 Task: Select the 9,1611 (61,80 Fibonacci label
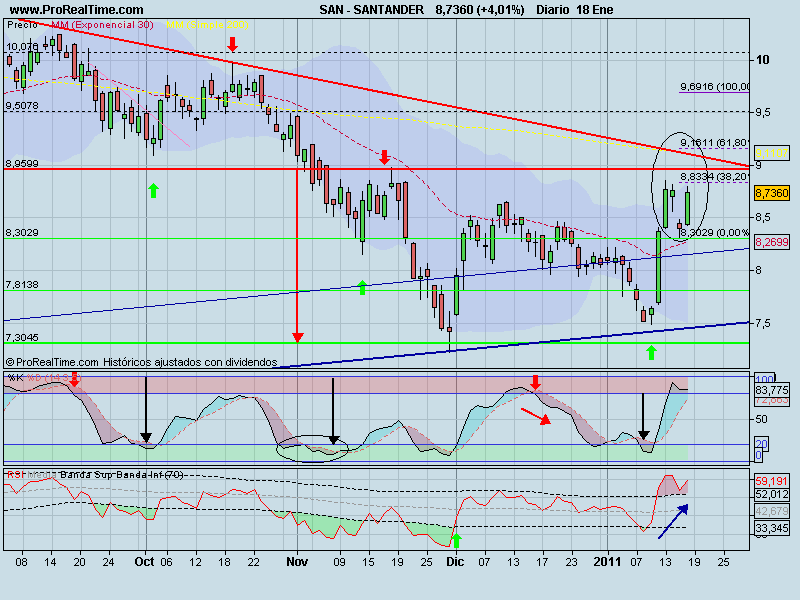click(714, 142)
